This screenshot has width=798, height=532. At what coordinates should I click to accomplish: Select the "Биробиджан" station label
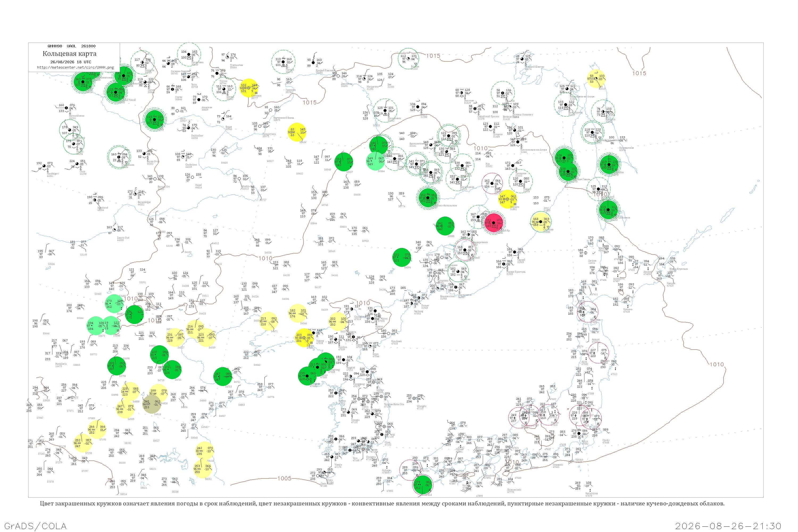point(467,187)
